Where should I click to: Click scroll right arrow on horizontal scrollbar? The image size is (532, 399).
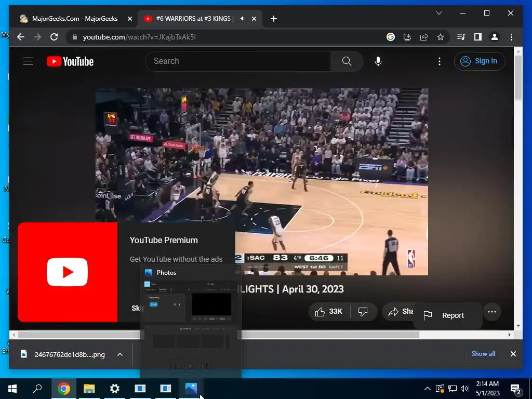click(x=509, y=335)
